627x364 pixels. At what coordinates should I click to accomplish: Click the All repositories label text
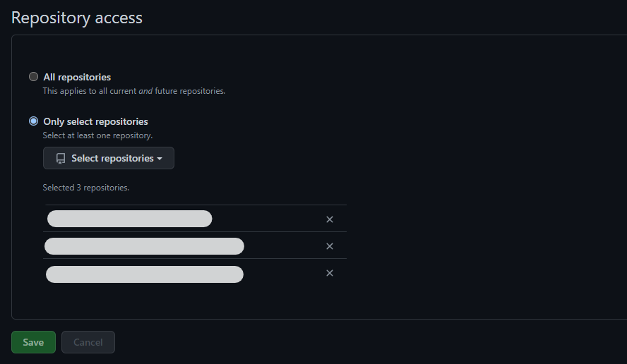[77, 77]
